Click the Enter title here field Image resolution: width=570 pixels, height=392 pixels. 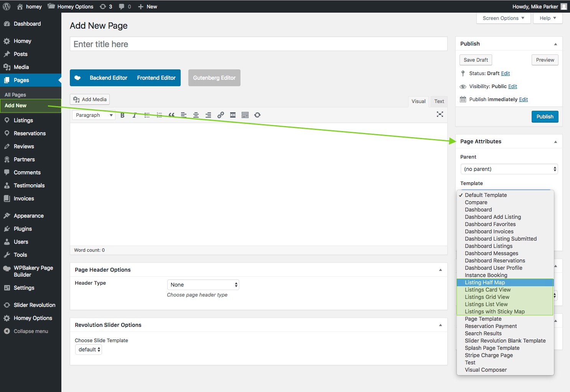(x=259, y=44)
